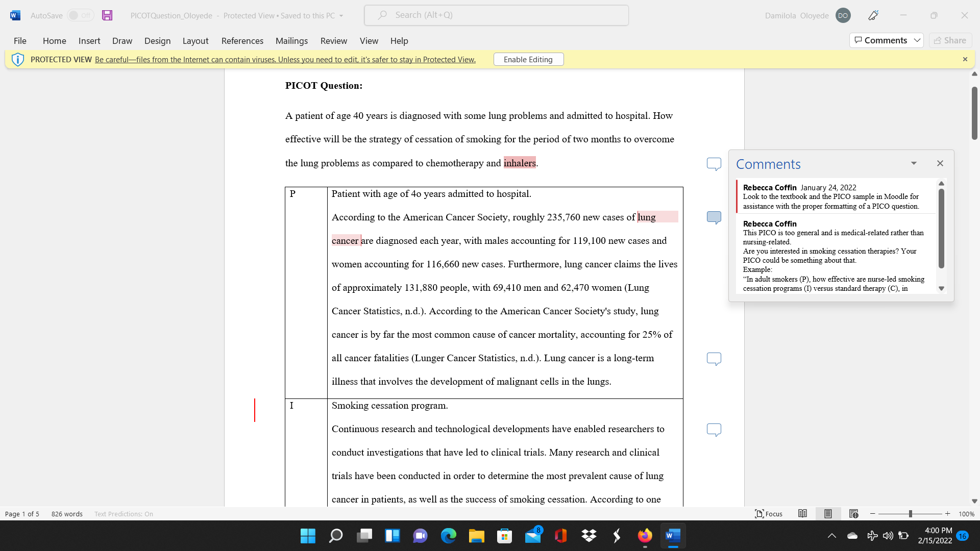Click the Save icon in title bar
This screenshot has height=551, width=980.
coord(107,15)
